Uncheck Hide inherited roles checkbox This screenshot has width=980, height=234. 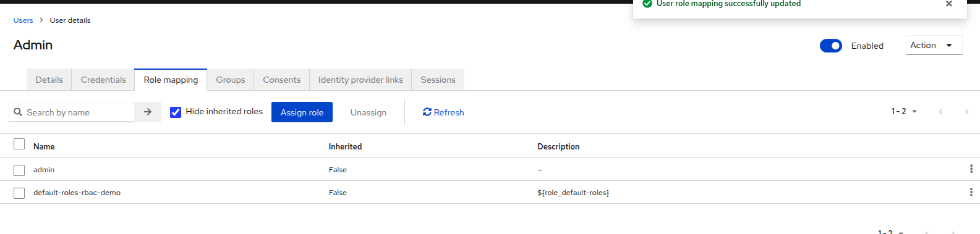point(176,112)
